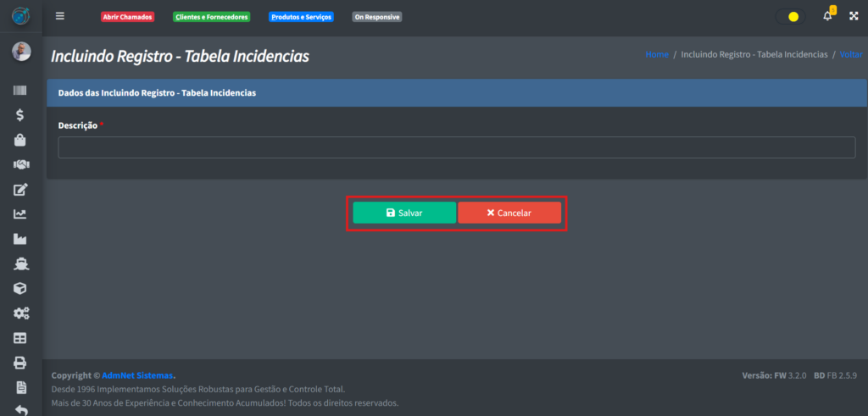This screenshot has width=868, height=416.
Task: Open the dollar sign finance icon
Action: coord(21,115)
